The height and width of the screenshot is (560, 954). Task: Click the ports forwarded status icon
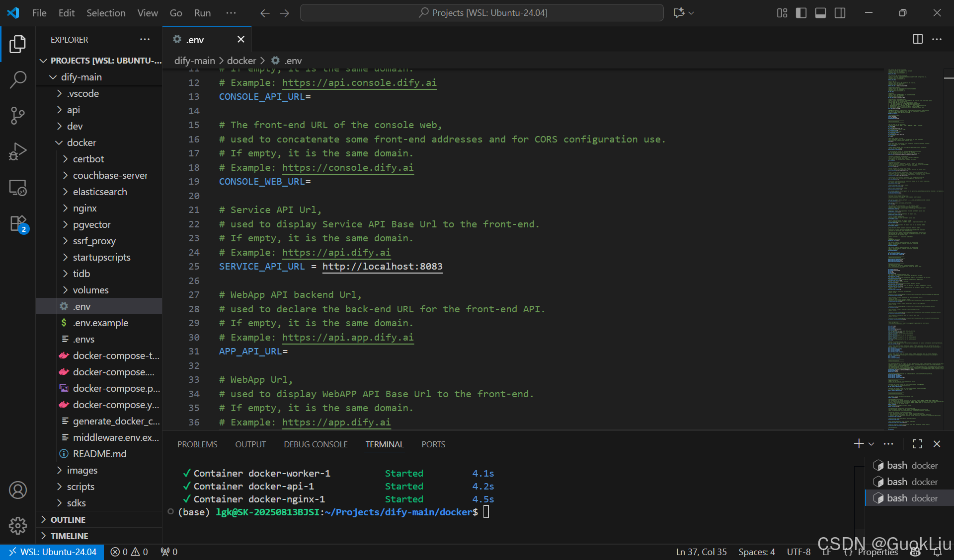[169, 552]
